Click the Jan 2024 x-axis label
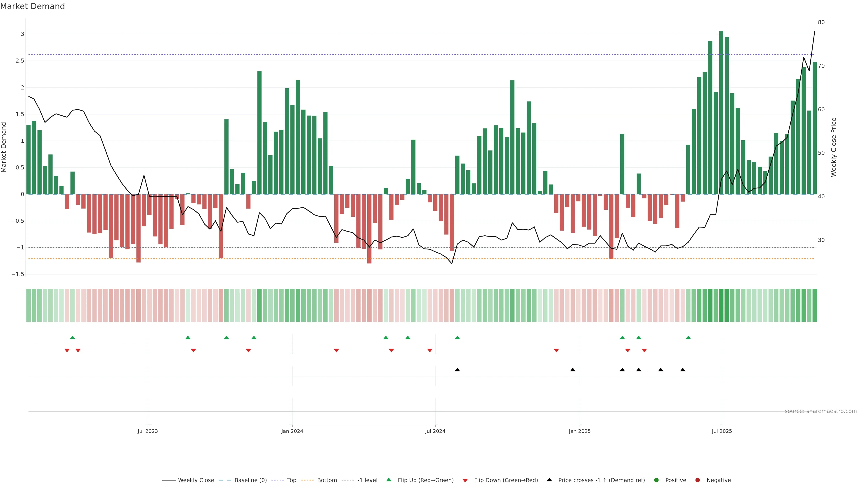 coord(292,432)
